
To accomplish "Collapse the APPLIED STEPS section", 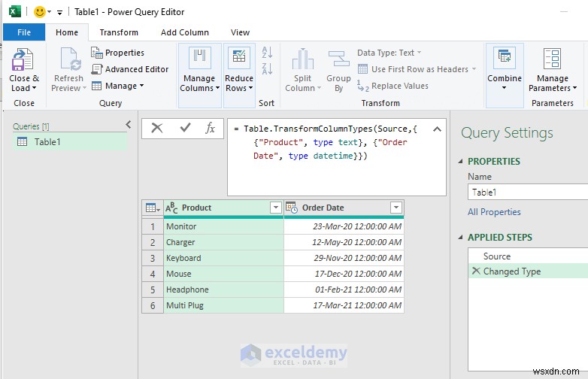I will pyautogui.click(x=460, y=238).
